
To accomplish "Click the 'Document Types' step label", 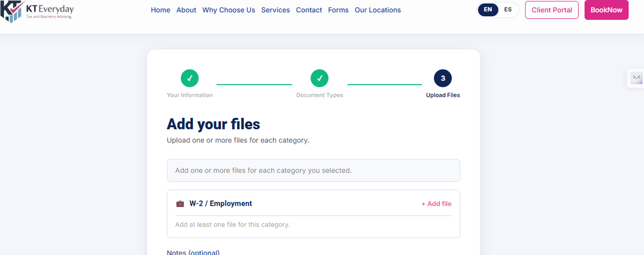I will (320, 95).
